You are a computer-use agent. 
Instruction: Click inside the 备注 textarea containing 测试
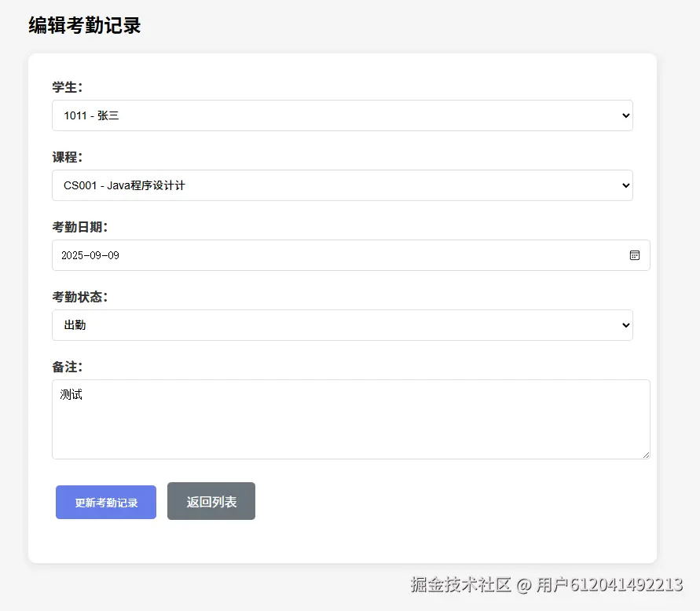(351, 419)
